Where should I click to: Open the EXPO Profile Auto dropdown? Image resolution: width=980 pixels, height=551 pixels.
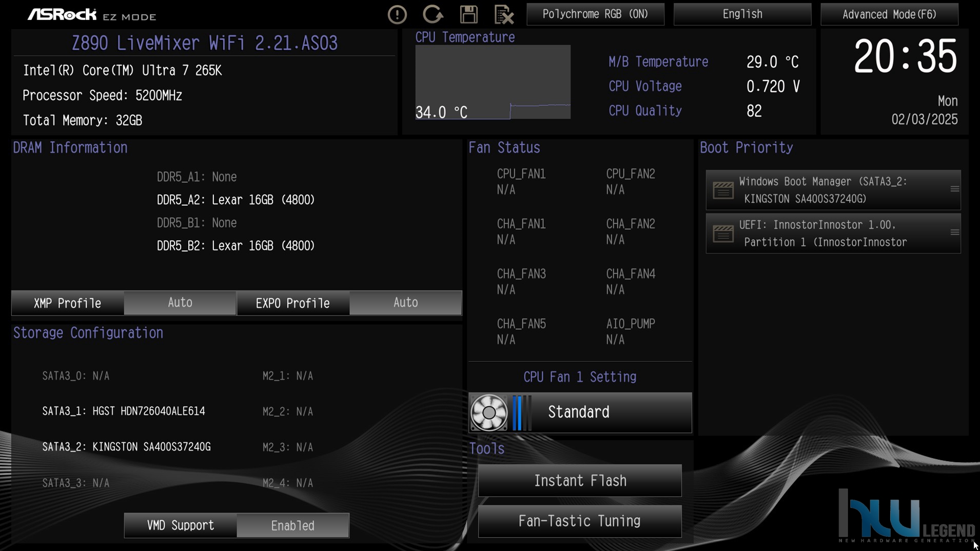(406, 303)
